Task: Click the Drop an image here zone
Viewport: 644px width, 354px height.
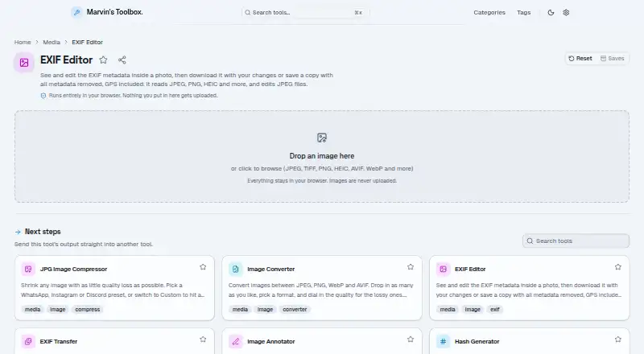Action: 322,156
